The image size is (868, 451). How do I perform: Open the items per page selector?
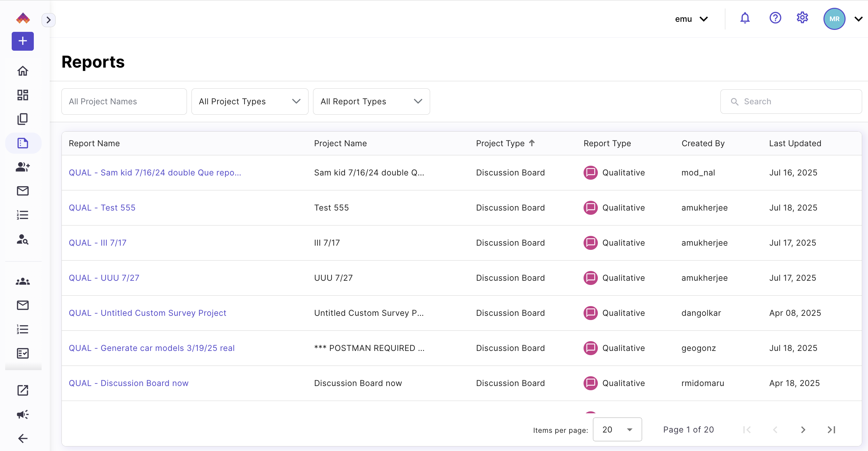[617, 430]
